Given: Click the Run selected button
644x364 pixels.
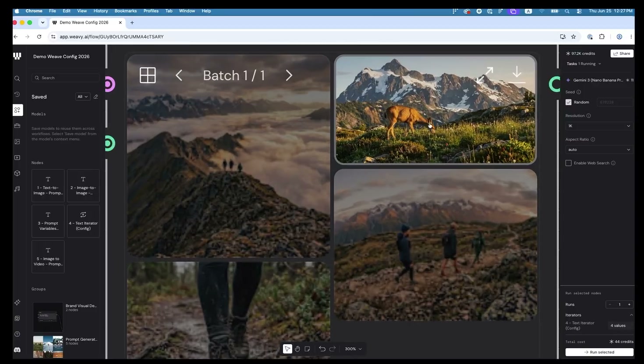Looking at the screenshot, I should click(x=599, y=352).
